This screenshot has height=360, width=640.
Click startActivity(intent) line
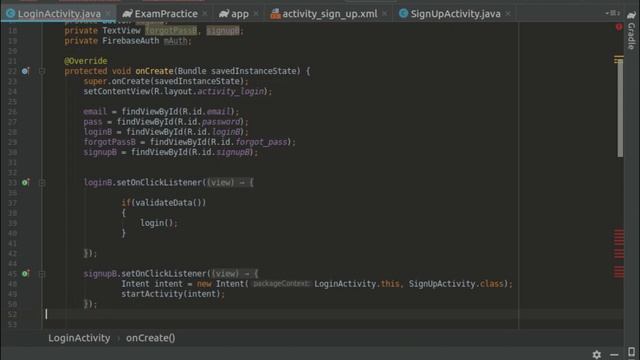tap(173, 294)
